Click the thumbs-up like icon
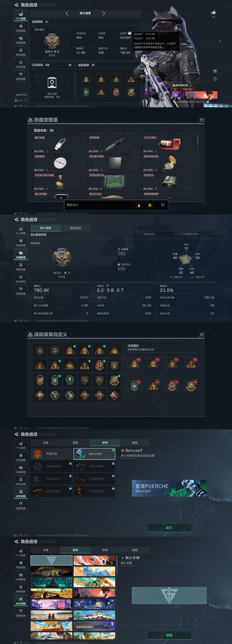The width and height of the screenshot is (232, 644). pos(213,12)
